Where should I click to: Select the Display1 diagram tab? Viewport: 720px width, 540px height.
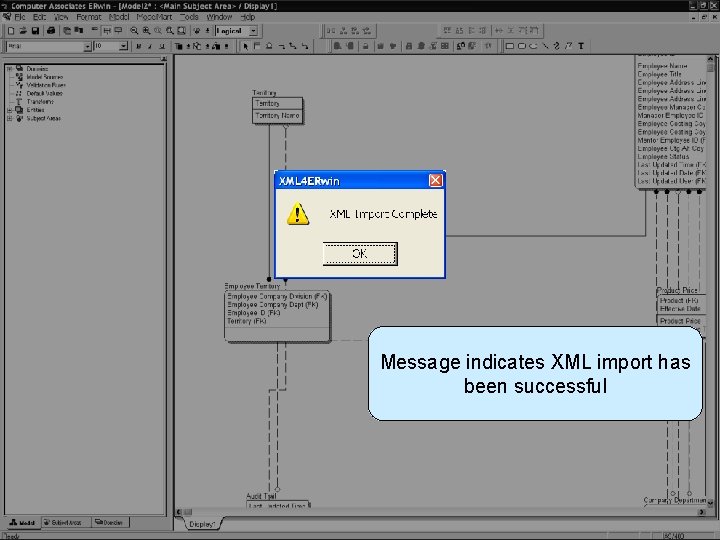pyautogui.click(x=202, y=524)
